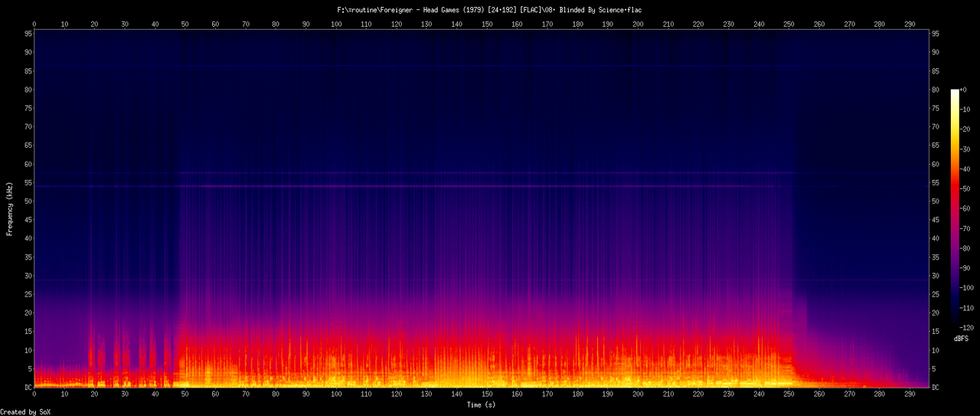The width and height of the screenshot is (980, 416).
Task: Click the '50' tick on the bottom time axis
Action: (x=185, y=395)
